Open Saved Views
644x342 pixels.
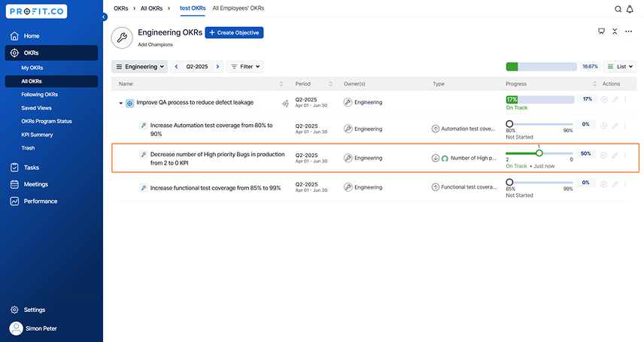(36, 108)
